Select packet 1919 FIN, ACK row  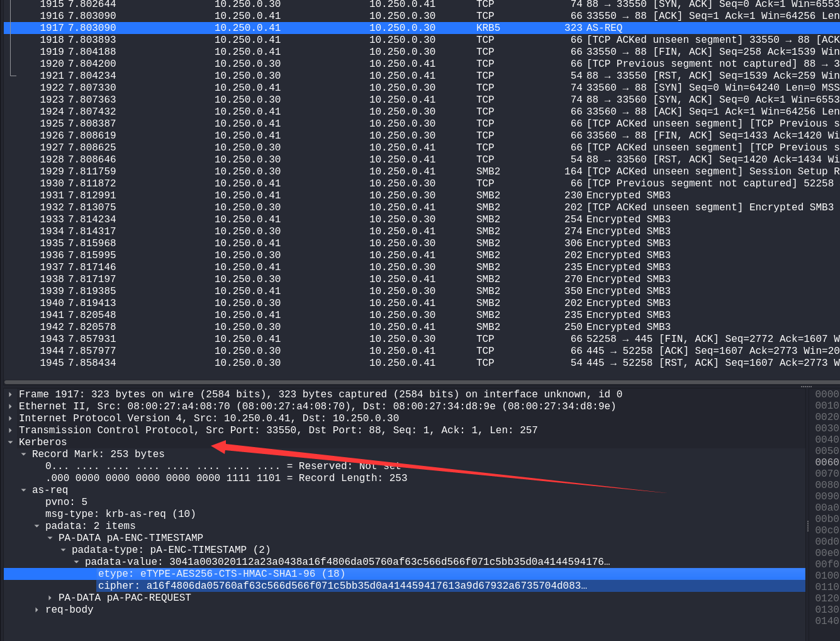click(422, 52)
